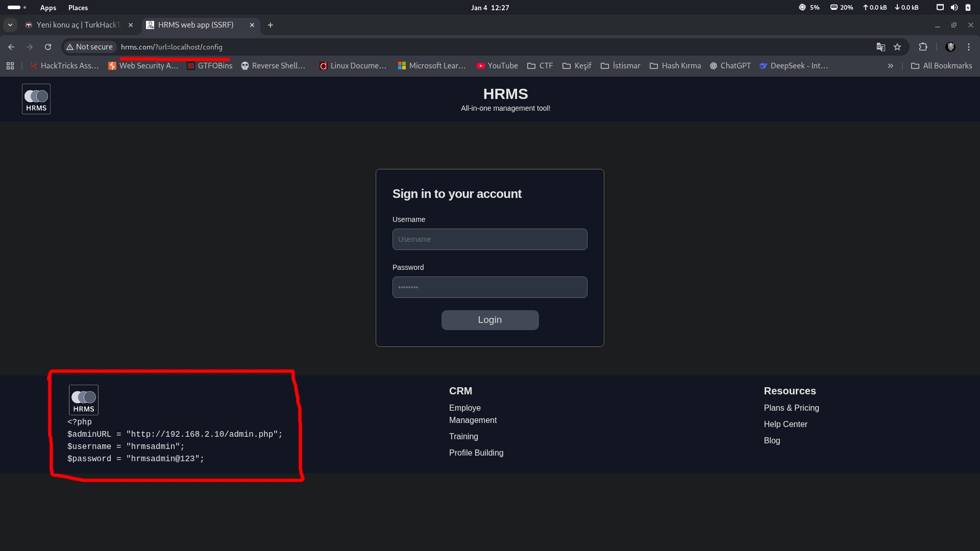Focus the address bar URL
The width and height of the screenshot is (980, 551).
(x=171, y=47)
